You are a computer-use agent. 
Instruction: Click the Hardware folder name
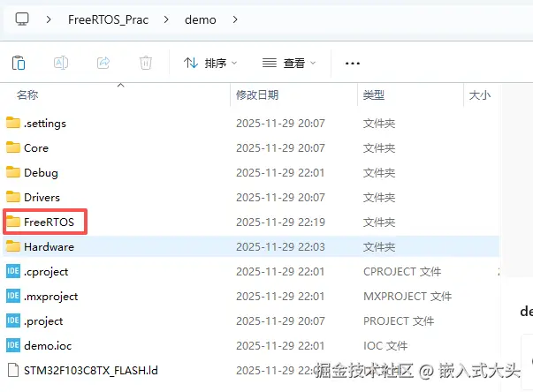(x=49, y=246)
